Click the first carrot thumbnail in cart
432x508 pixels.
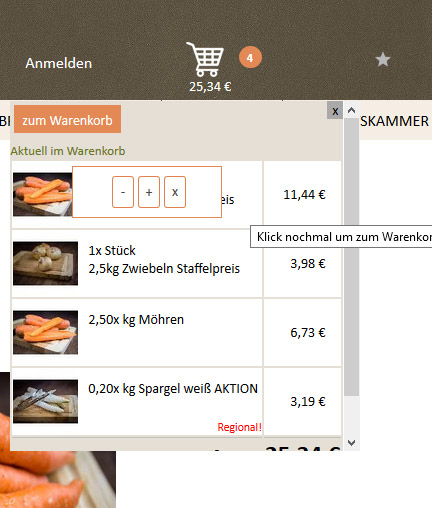[43, 194]
